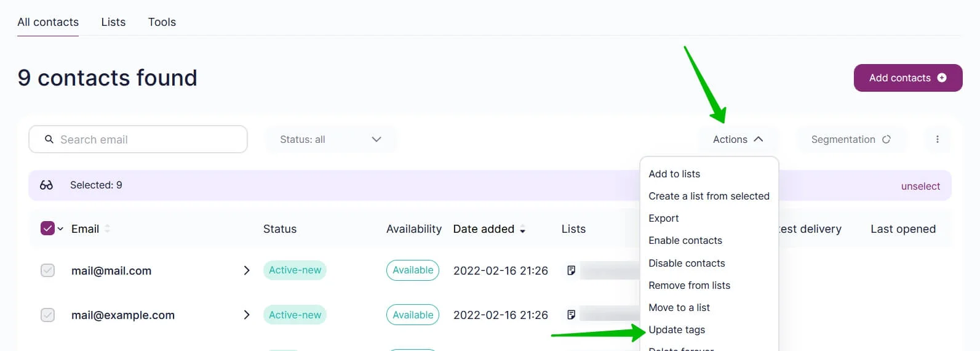
Task: Click the Status column header
Action: coord(280,228)
